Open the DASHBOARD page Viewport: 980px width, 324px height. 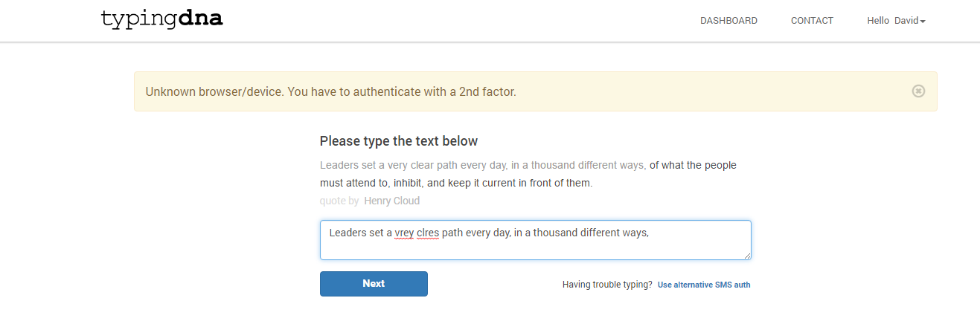(728, 21)
